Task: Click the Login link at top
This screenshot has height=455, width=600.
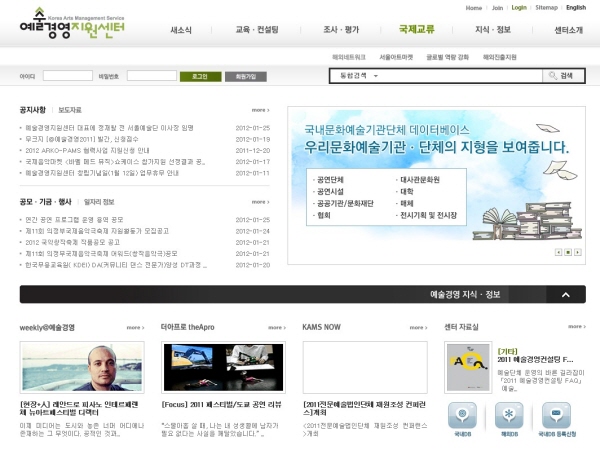Action: [519, 8]
